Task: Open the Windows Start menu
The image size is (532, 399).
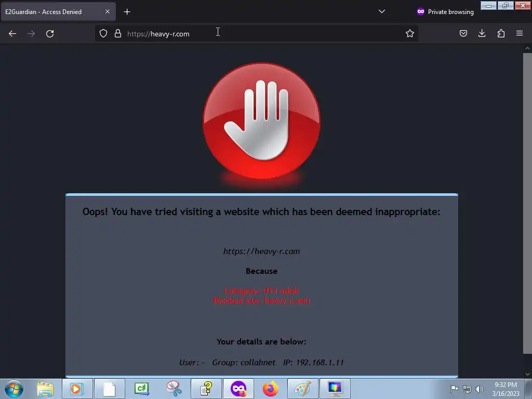Action: [14, 389]
